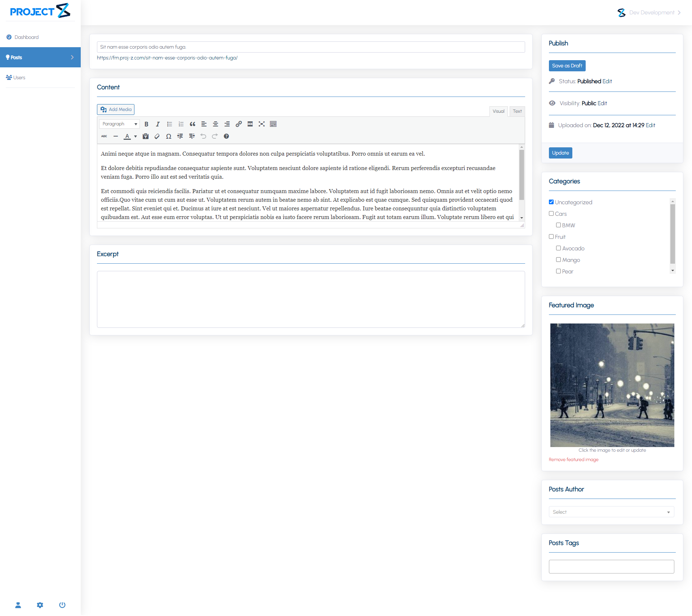Image resolution: width=692 pixels, height=616 pixels.
Task: Click the Project Z logo
Action: pos(40,11)
